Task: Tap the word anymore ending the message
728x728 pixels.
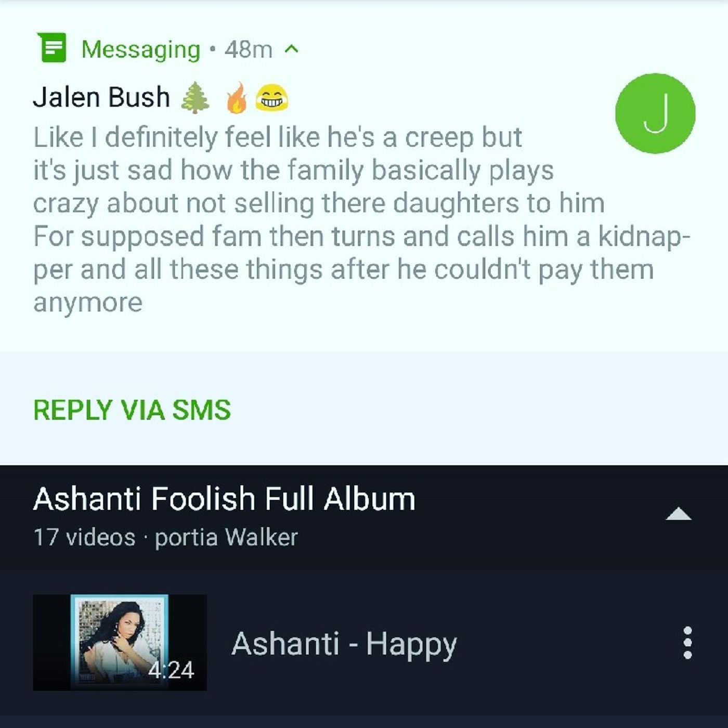Action: [88, 303]
